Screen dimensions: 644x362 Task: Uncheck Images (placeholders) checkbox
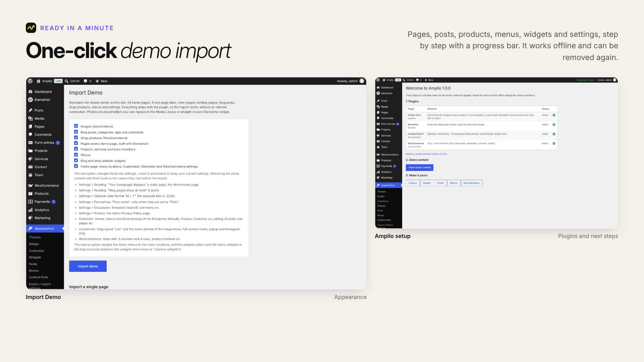[x=76, y=126]
